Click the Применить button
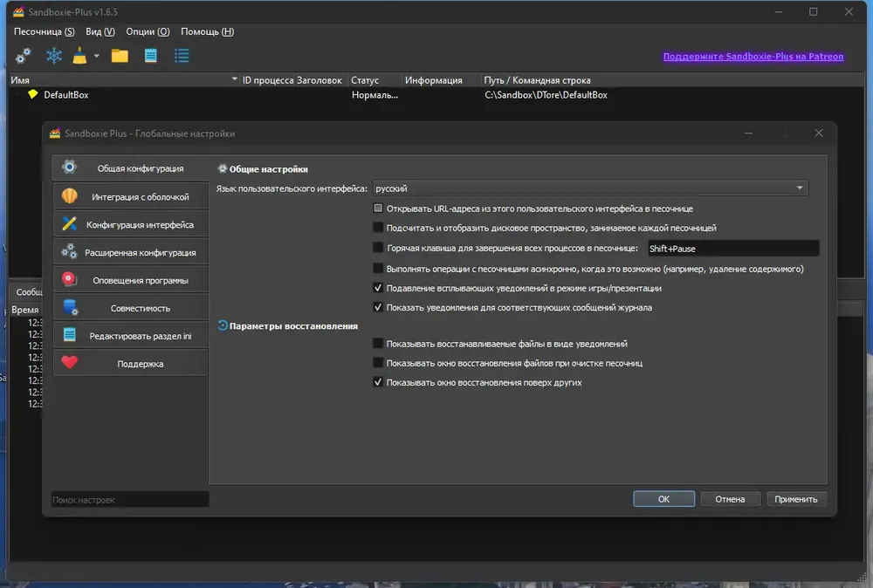The width and height of the screenshot is (873, 588). pyautogui.click(x=796, y=499)
